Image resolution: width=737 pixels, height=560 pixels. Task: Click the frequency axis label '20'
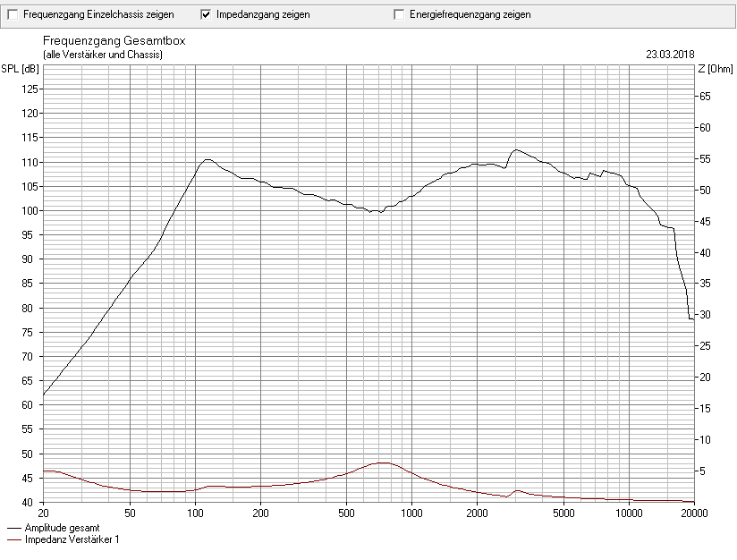[43, 513]
